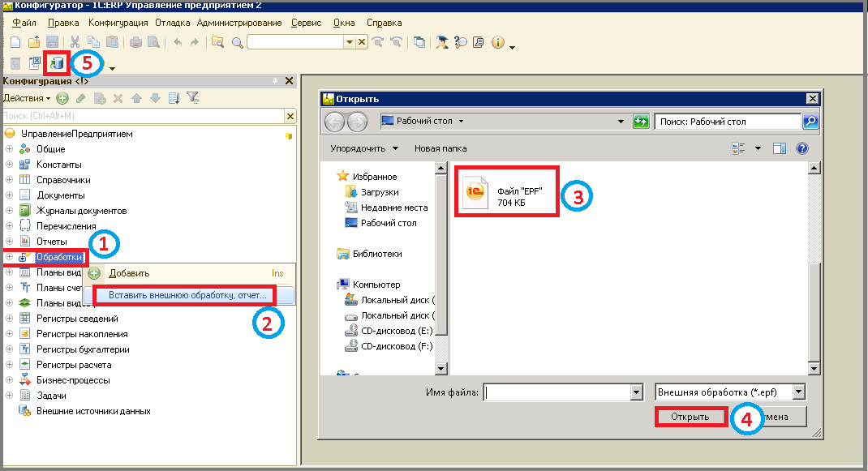This screenshot has height=471, width=868.
Task: Choose Вставить внешнюю обработку, отчет
Action: pos(189,296)
